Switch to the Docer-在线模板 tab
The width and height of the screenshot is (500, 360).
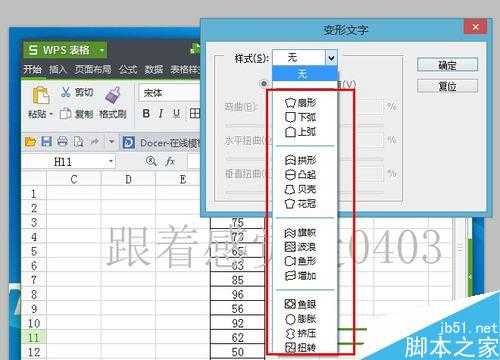[161, 143]
